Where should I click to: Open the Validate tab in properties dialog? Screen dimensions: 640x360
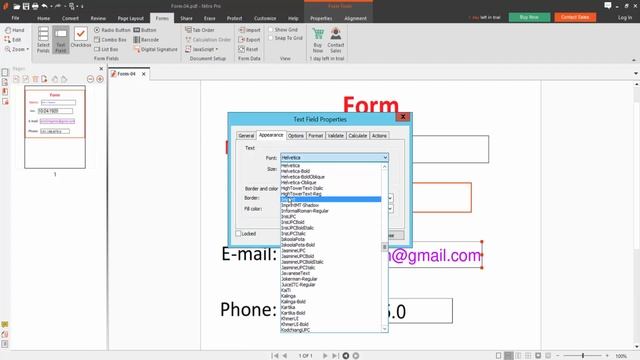coord(336,136)
